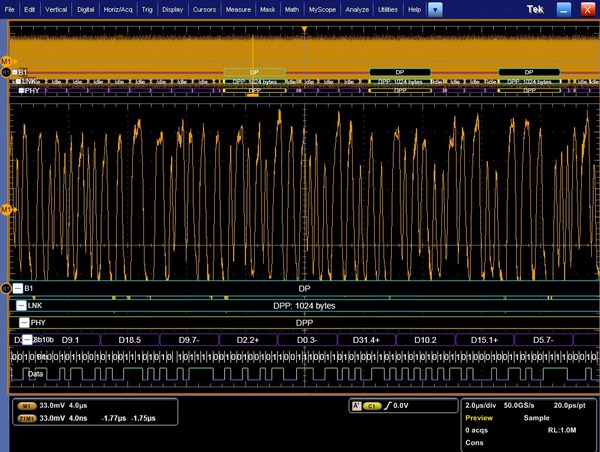
Task: Open the Utilities menu
Action: coord(388,10)
